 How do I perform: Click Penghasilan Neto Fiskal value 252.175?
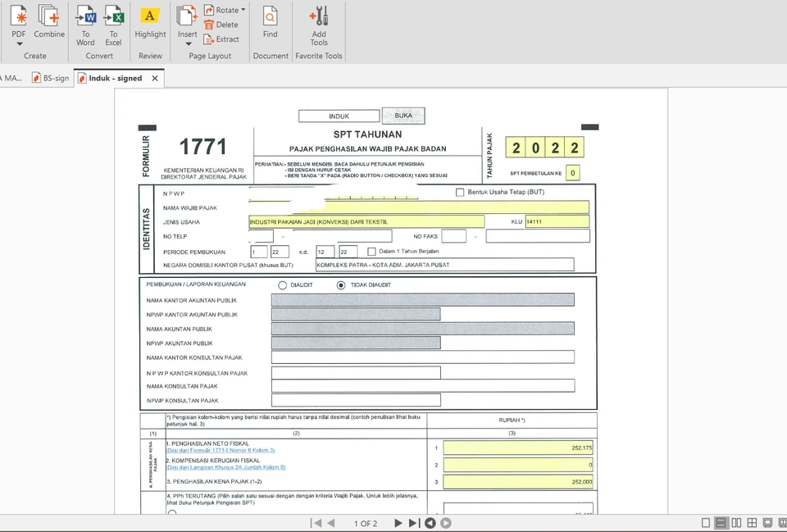[x=518, y=448]
